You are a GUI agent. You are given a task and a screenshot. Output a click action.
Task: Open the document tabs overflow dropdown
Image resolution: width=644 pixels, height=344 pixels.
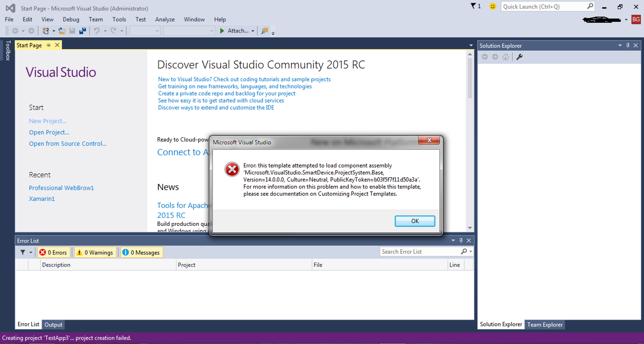coord(471,45)
